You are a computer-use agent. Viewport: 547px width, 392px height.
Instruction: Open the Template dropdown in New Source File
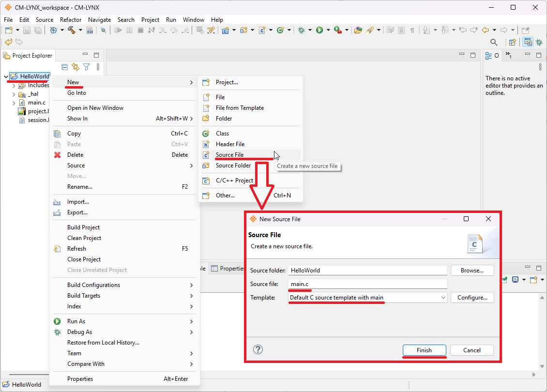pos(443,298)
